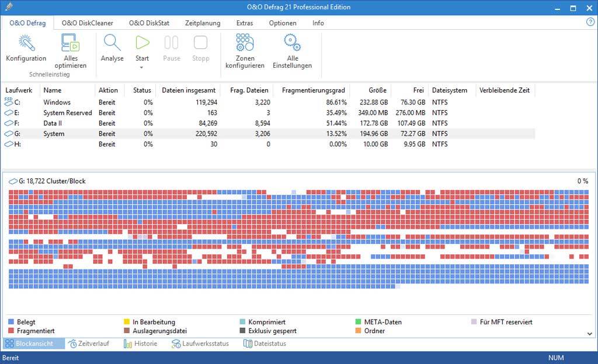Screen dimensions: 598x364
Task: Sort by the Verbleibende Zeit column header
Action: coord(505,90)
